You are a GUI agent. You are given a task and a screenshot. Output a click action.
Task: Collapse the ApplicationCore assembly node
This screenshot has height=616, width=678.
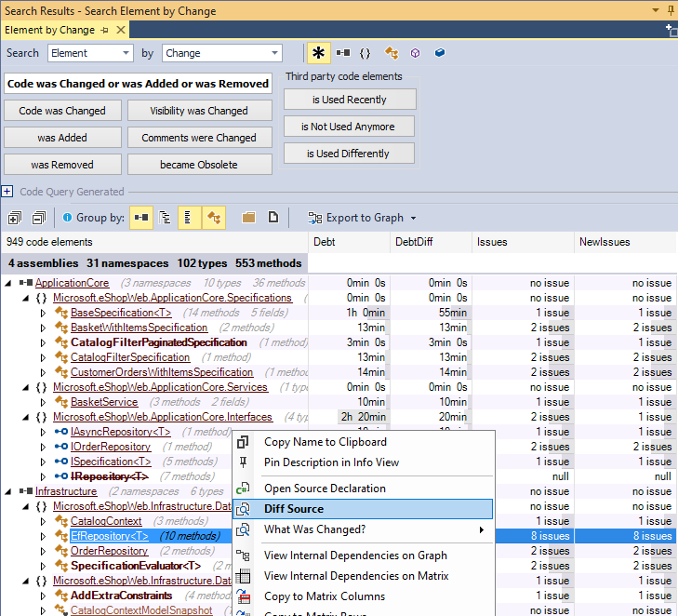pos(8,283)
